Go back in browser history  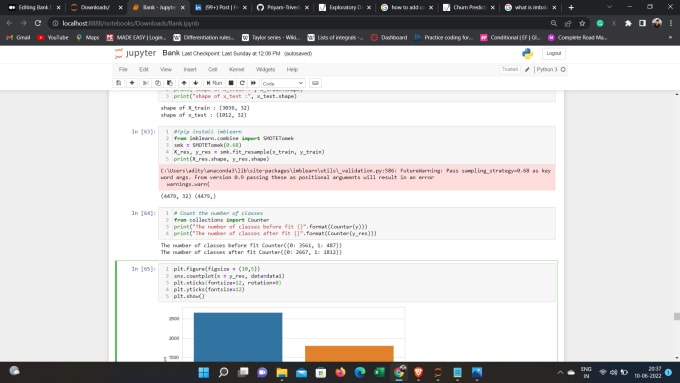9,23
